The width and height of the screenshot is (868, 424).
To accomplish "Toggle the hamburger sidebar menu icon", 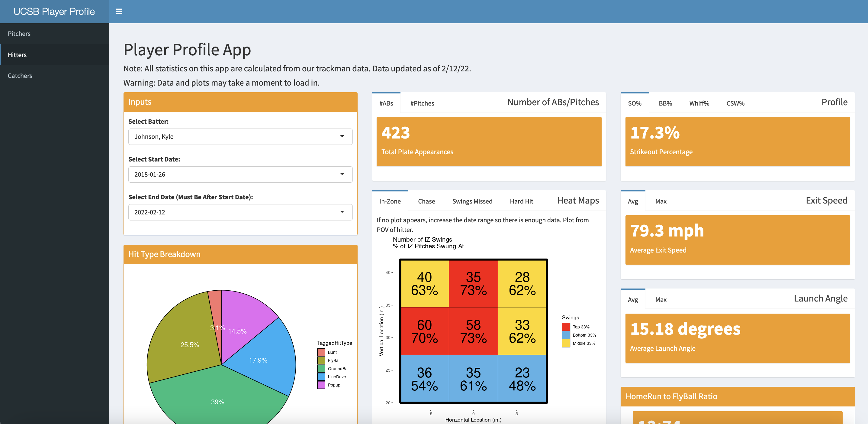I will [119, 11].
